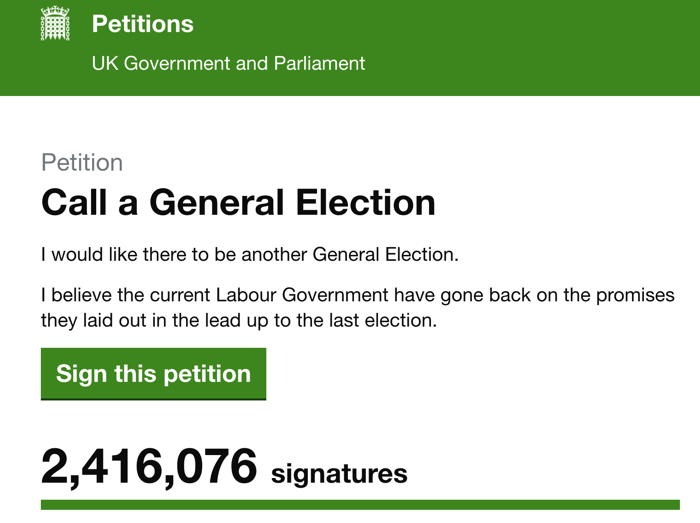The width and height of the screenshot is (700, 523).
Task: Click the UK Government and Parliament subtitle
Action: click(228, 63)
